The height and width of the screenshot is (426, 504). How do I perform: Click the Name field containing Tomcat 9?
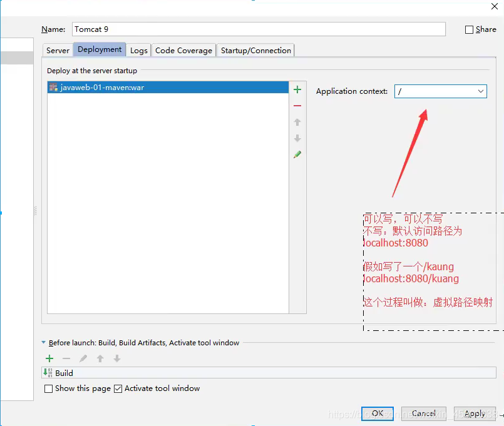259,29
